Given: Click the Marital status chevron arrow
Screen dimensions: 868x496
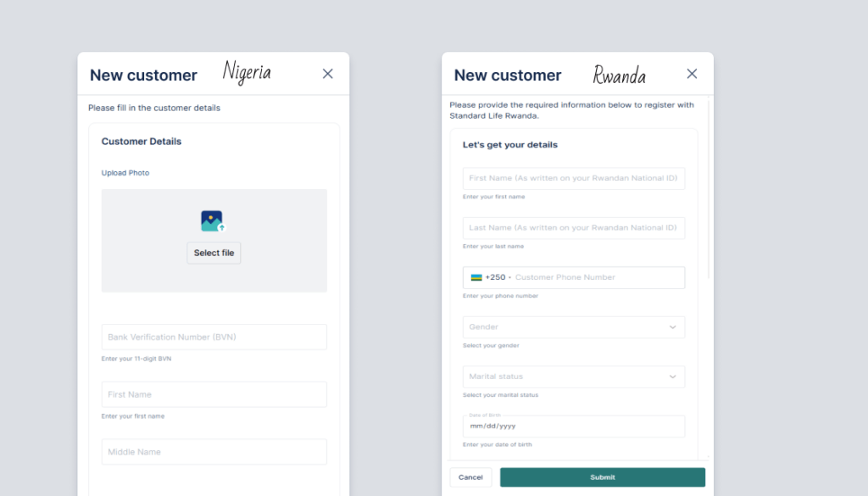Looking at the screenshot, I should (x=673, y=376).
